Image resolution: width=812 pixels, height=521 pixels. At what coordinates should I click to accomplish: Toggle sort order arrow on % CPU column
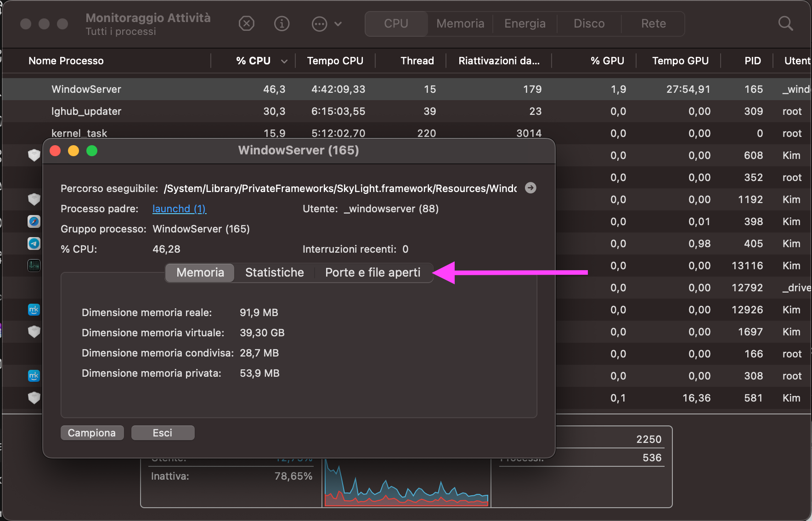point(284,61)
